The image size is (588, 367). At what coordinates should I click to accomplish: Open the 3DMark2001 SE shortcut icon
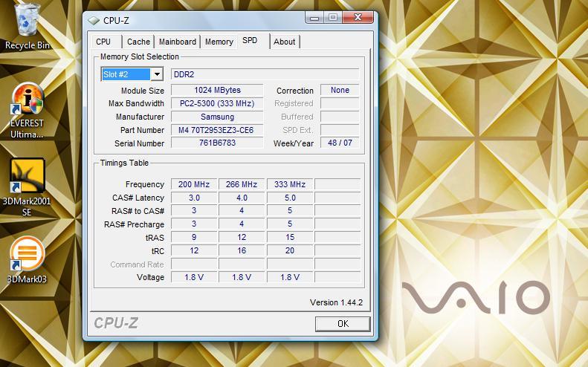[x=27, y=186]
